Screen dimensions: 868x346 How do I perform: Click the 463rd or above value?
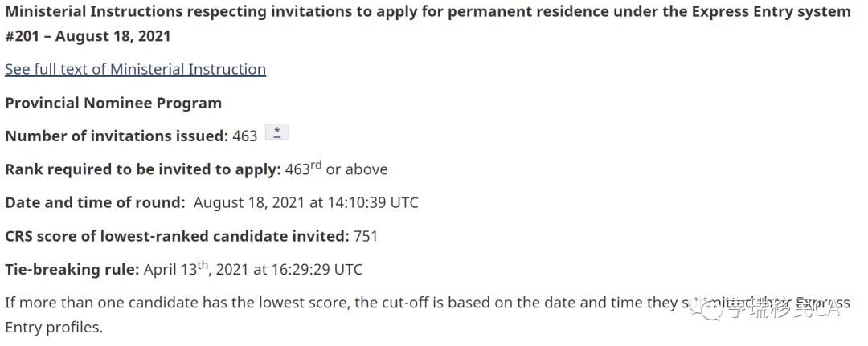337,168
